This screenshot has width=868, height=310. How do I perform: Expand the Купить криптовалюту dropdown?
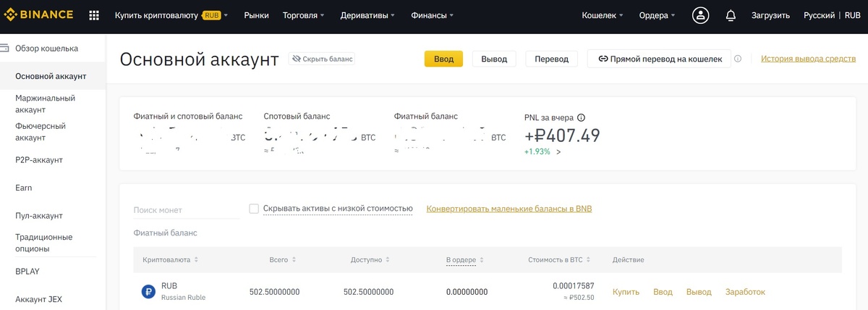[x=171, y=15]
